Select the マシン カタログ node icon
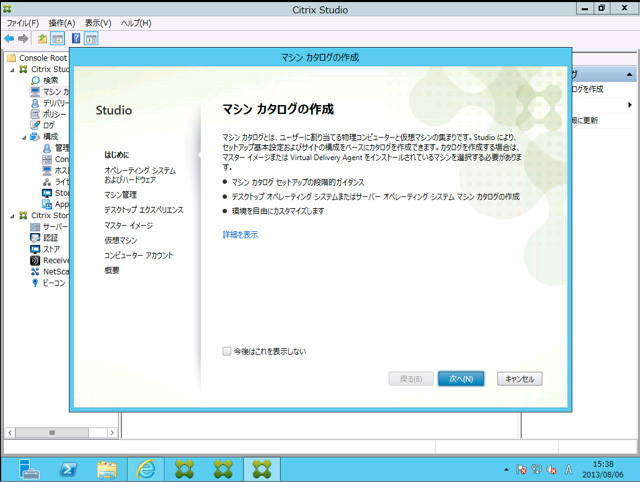This screenshot has height=482, width=640. 36,91
